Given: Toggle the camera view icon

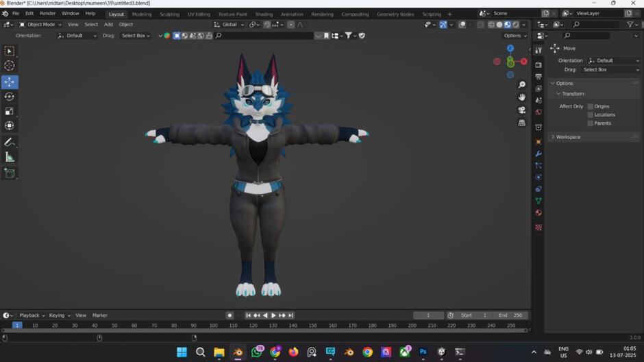Looking at the screenshot, I should (521, 110).
